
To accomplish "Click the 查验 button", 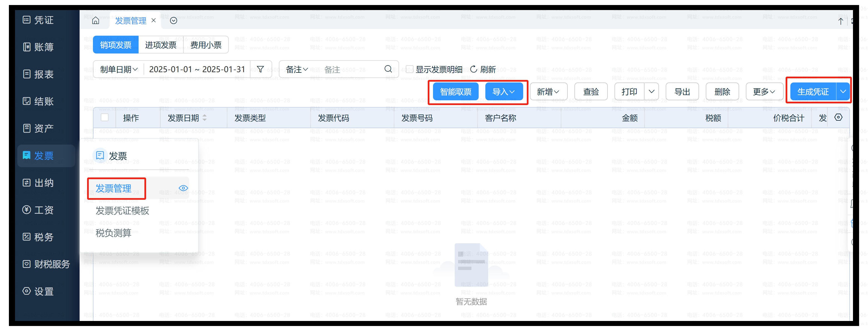I will pyautogui.click(x=591, y=91).
